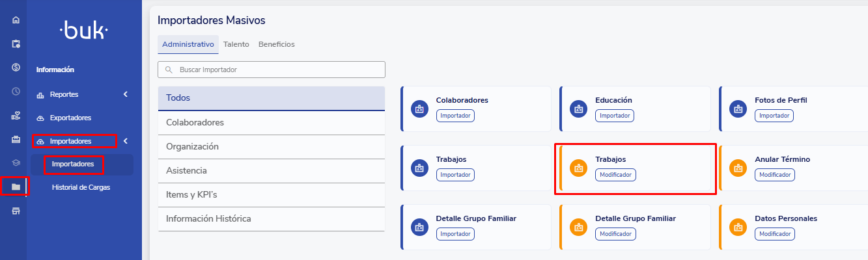
Task: Click the home icon in sidebar
Action: point(16,19)
